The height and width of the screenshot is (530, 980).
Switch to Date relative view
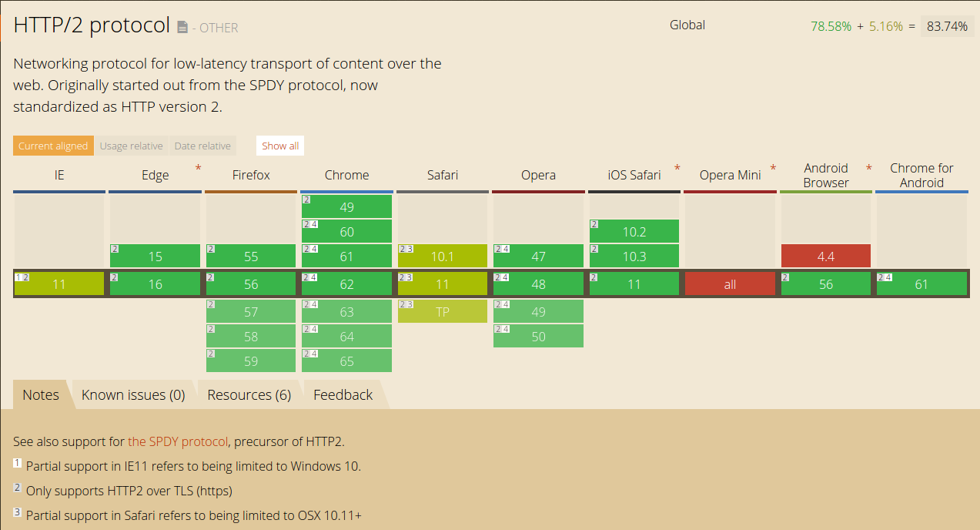coord(202,146)
